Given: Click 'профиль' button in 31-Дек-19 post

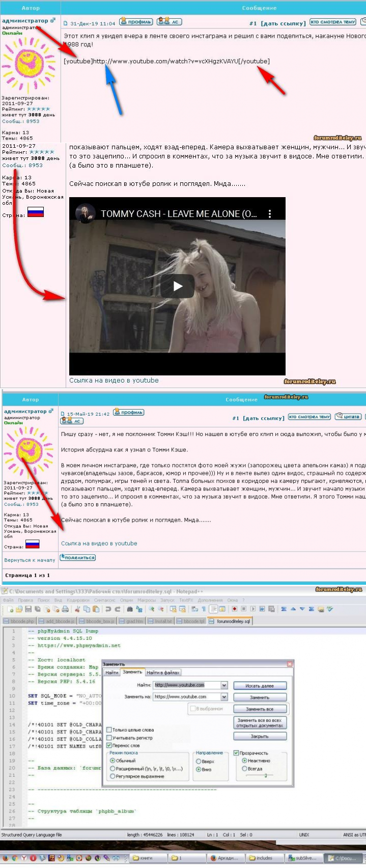Looking at the screenshot, I should point(136,21).
